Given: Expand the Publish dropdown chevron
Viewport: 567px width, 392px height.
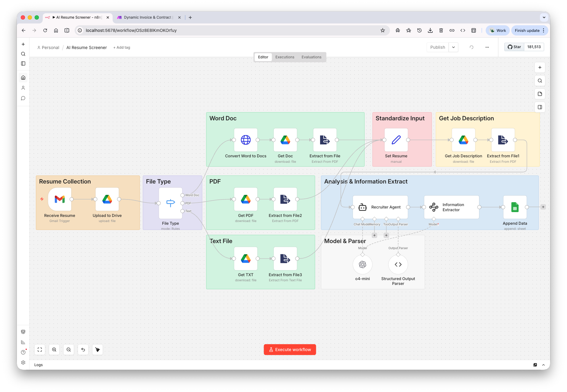Looking at the screenshot, I should click(x=453, y=47).
